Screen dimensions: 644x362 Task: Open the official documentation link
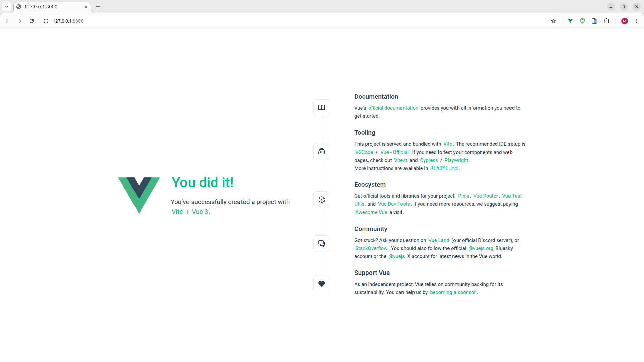click(x=393, y=108)
